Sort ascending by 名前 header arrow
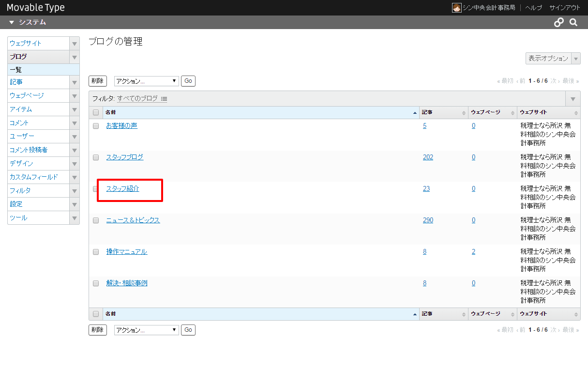The height and width of the screenshot is (371, 588). click(x=415, y=113)
